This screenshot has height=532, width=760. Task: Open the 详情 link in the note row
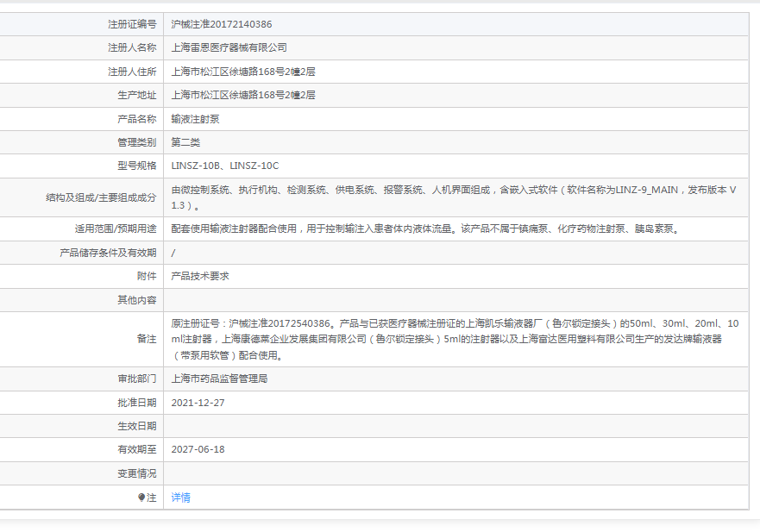181,498
